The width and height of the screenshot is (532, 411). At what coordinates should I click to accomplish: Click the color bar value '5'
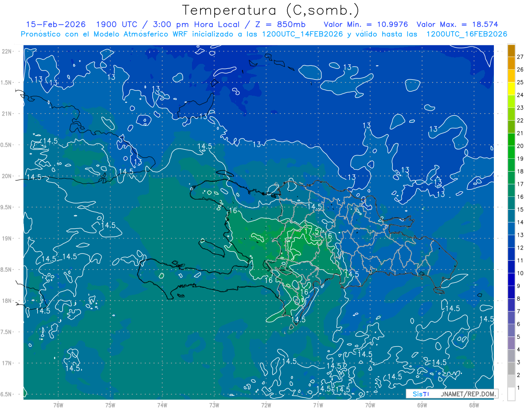coord(519,337)
